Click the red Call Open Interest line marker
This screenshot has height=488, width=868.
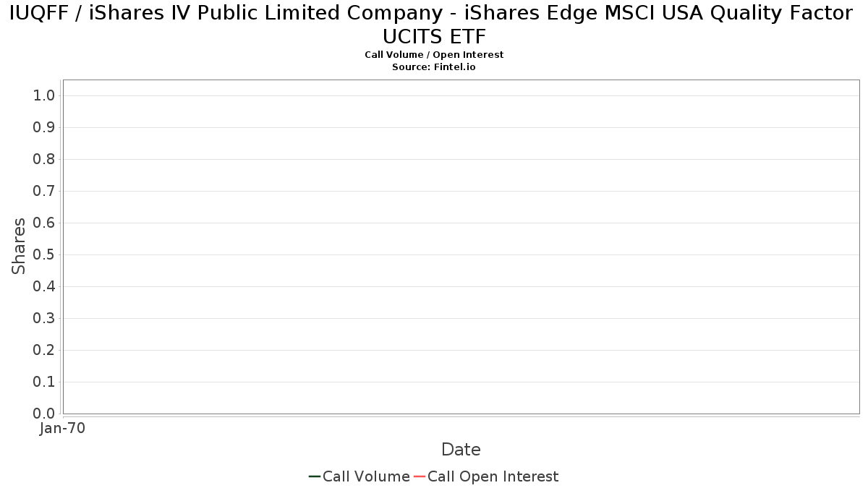coord(420,476)
